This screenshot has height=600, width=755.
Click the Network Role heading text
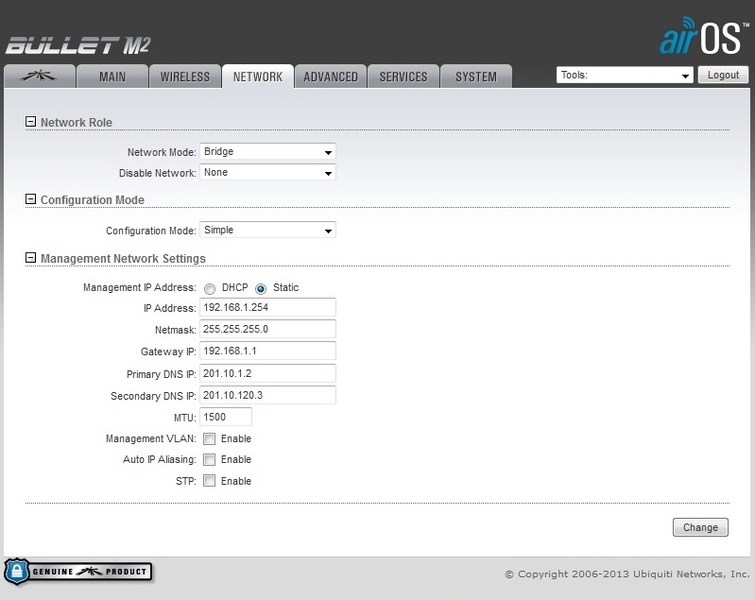pyautogui.click(x=76, y=122)
